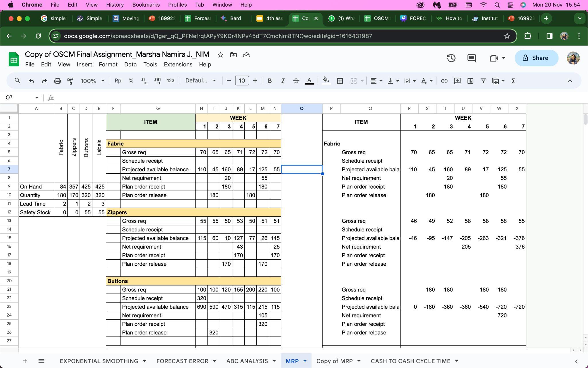This screenshot has width=588, height=368.
Task: Open version history clock icon
Action: (x=451, y=58)
